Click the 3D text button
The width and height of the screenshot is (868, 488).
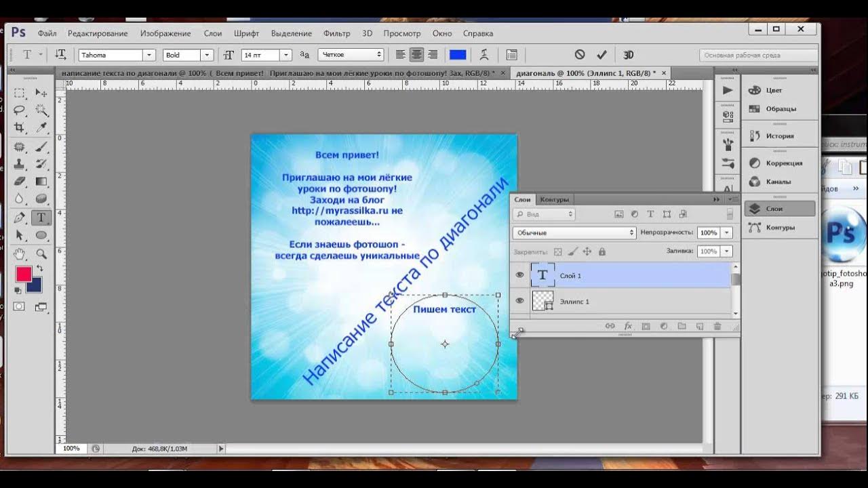point(628,55)
